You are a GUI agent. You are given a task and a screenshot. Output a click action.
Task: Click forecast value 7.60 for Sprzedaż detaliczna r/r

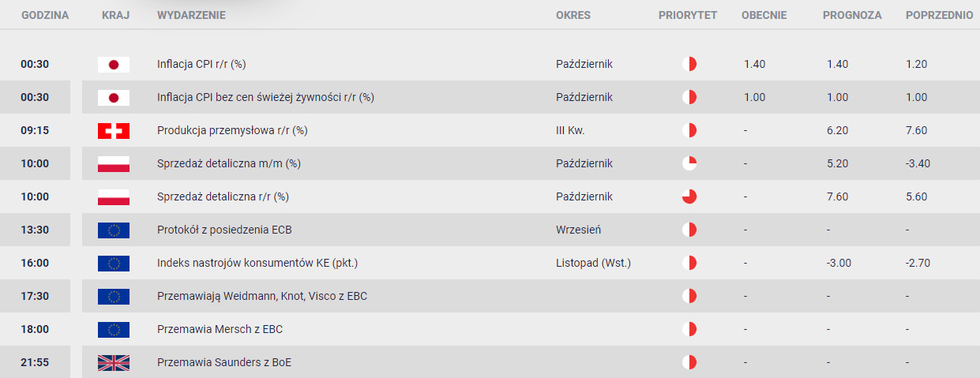pos(837,197)
